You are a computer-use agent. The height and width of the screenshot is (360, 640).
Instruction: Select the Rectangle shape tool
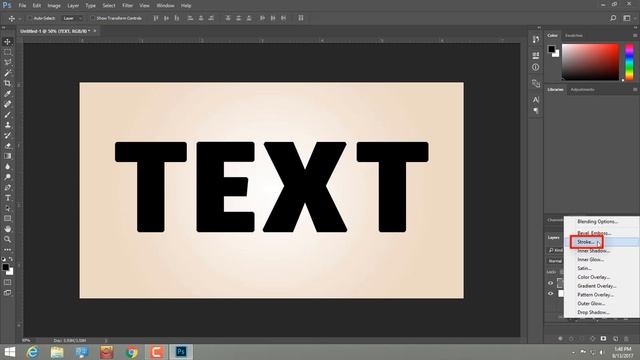pos(7,219)
